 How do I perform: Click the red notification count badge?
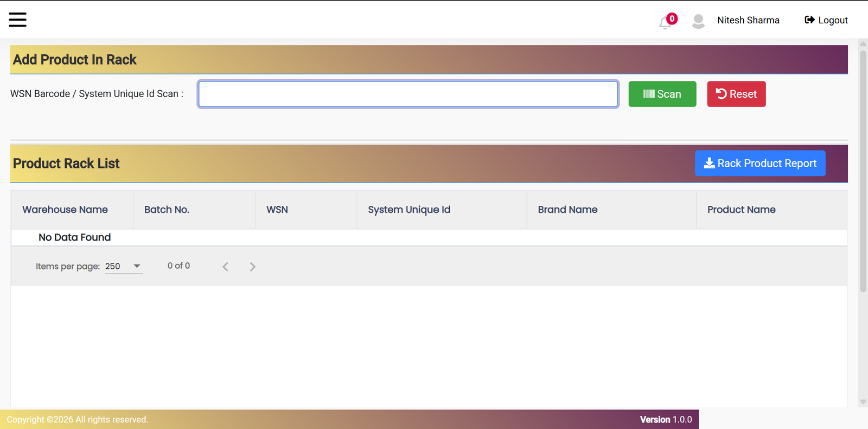click(672, 18)
